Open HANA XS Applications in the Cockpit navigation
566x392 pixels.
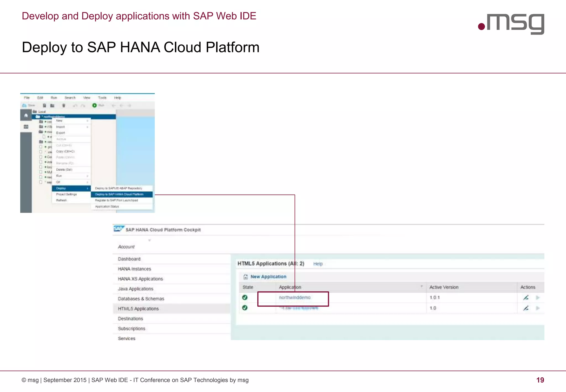click(x=172, y=279)
